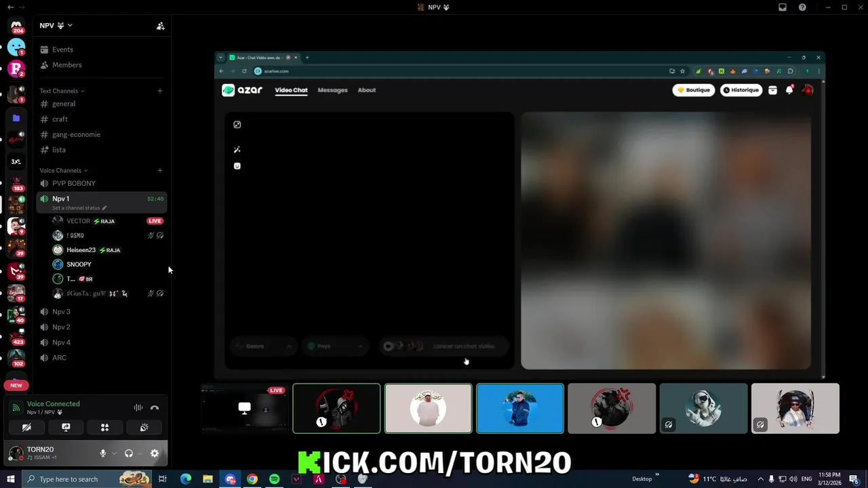
Task: Launch Spotify from the taskbar
Action: [275, 479]
